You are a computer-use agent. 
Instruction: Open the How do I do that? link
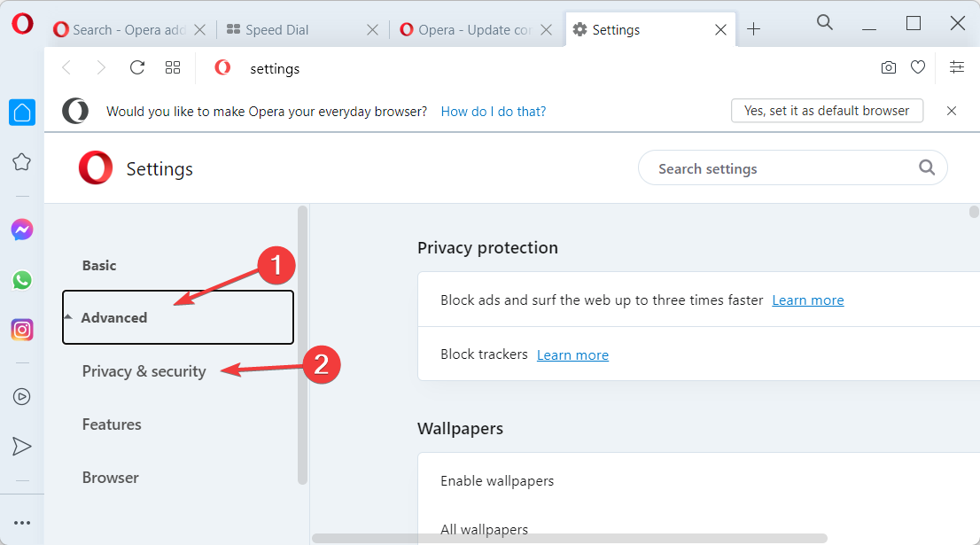494,112
